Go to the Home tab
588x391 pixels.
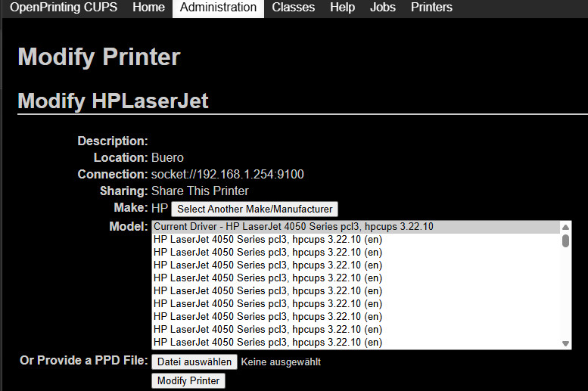[x=148, y=8]
